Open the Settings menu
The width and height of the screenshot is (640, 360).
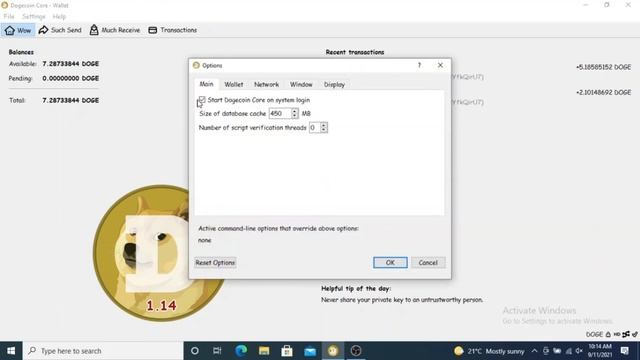coord(33,17)
